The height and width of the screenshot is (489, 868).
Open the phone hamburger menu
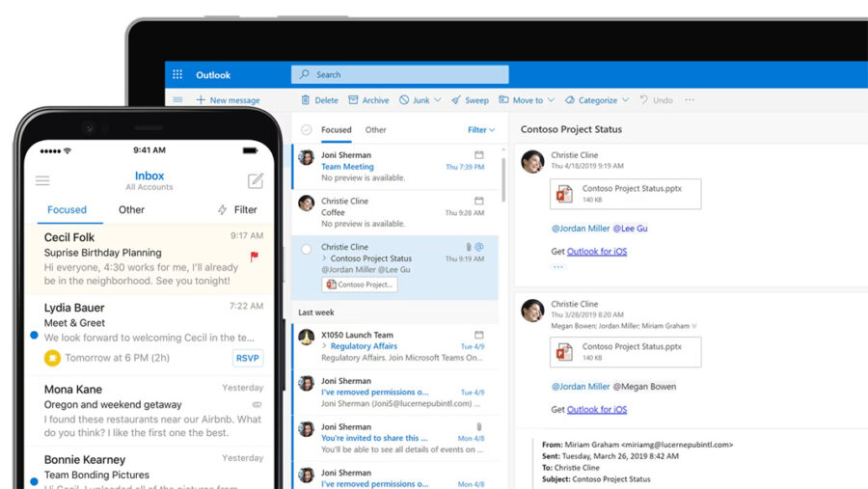pos(42,180)
